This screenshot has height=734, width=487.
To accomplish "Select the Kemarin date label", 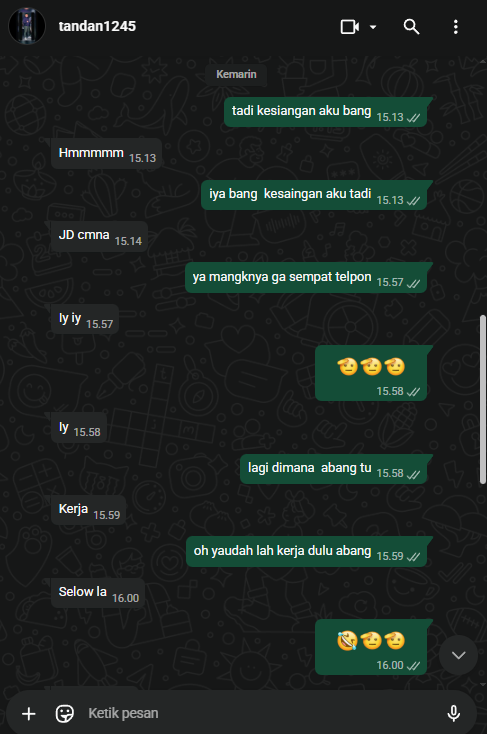I will pyautogui.click(x=236, y=74).
